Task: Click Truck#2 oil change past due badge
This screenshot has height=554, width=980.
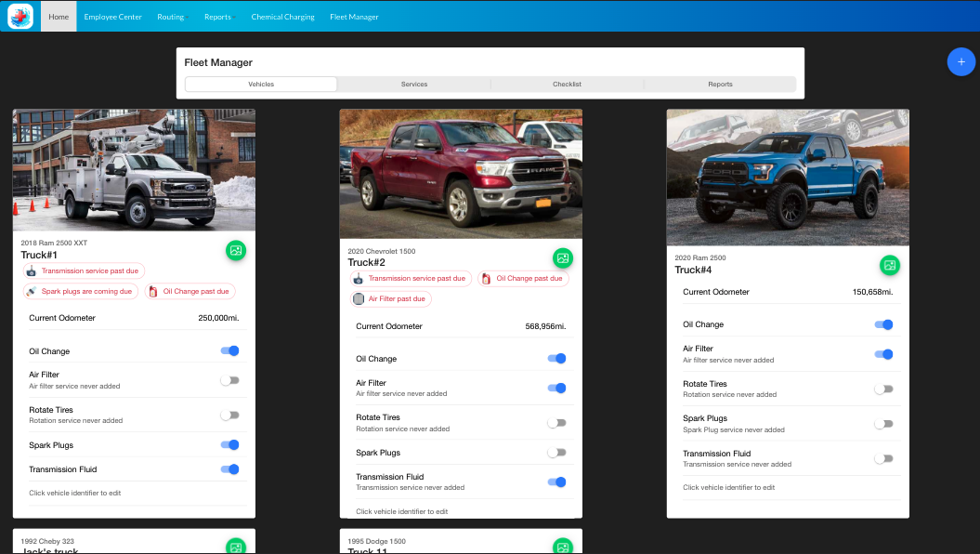Action: (x=523, y=278)
